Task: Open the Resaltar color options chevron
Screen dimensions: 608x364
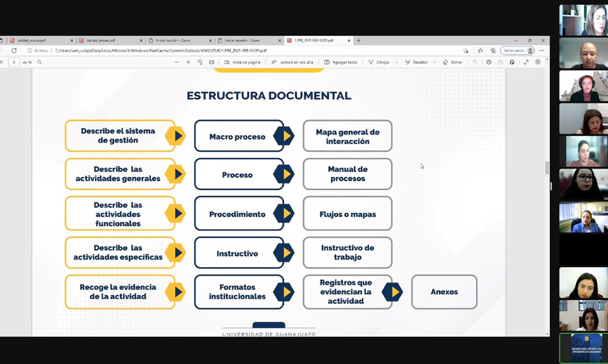Action: click(x=434, y=62)
